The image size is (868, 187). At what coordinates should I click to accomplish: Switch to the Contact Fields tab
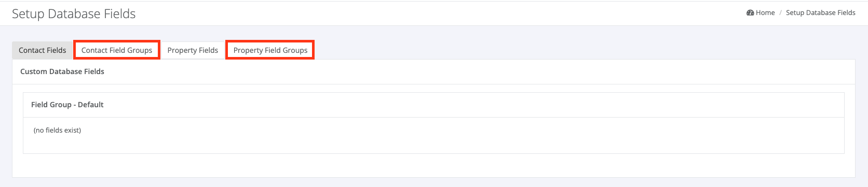(x=43, y=50)
